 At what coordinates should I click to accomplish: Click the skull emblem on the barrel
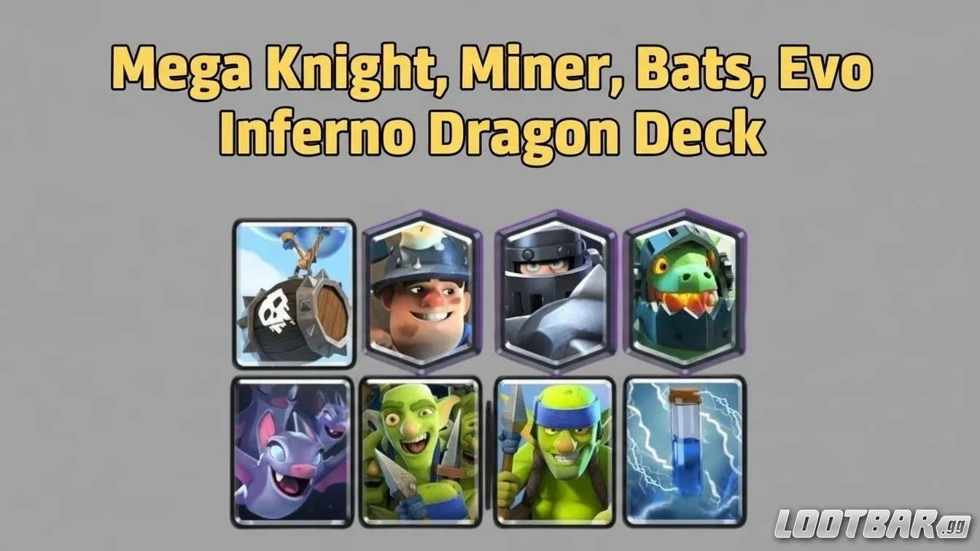tap(275, 310)
